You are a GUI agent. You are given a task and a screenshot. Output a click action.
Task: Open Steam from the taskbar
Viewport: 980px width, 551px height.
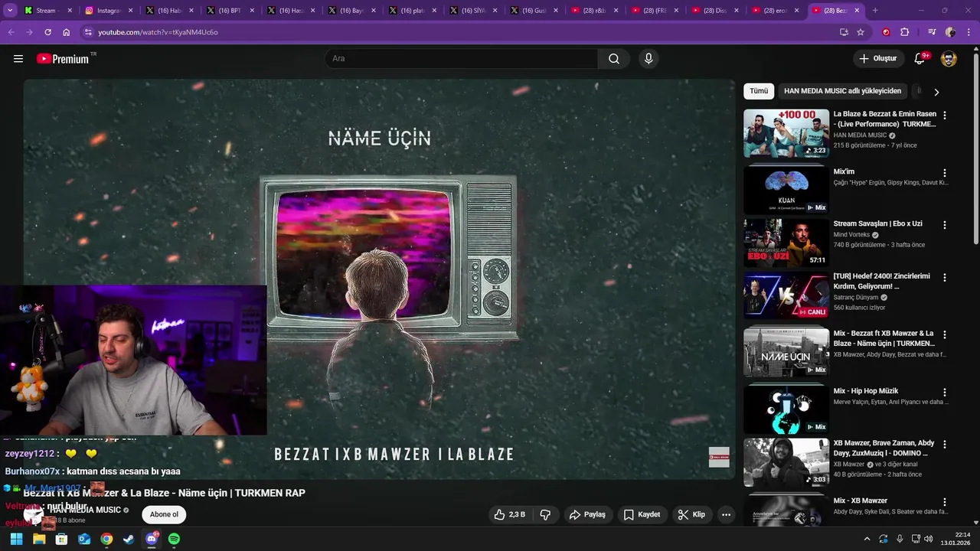coord(129,539)
